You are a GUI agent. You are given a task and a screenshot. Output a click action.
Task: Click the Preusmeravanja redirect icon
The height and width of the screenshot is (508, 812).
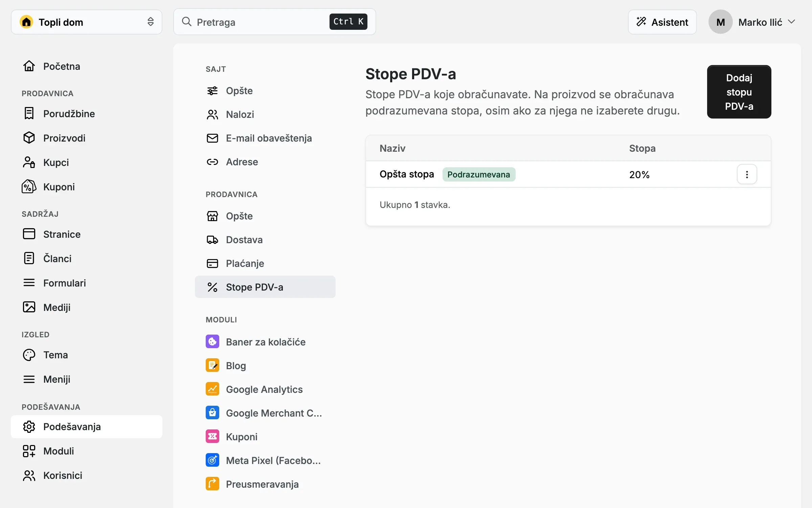(212, 484)
